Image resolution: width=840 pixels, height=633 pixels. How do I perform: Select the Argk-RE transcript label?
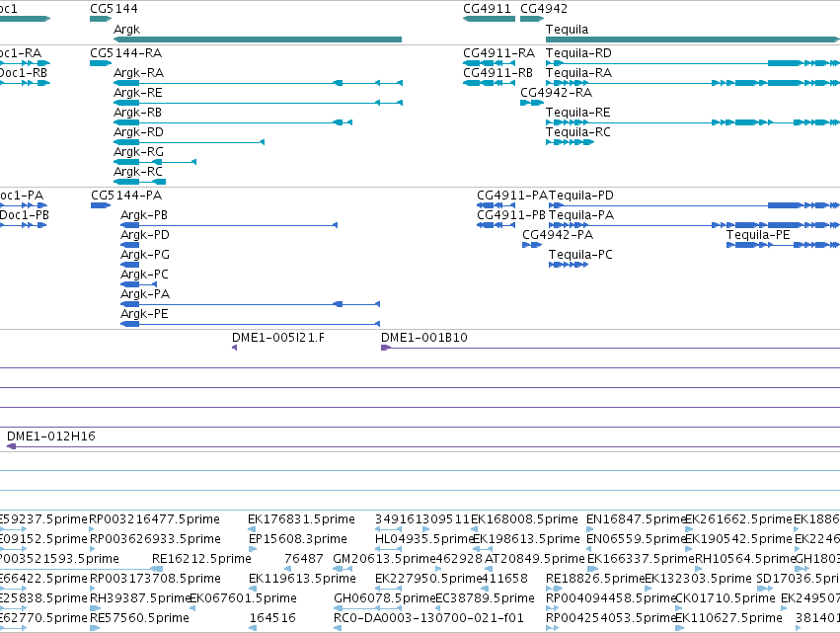[x=137, y=93]
